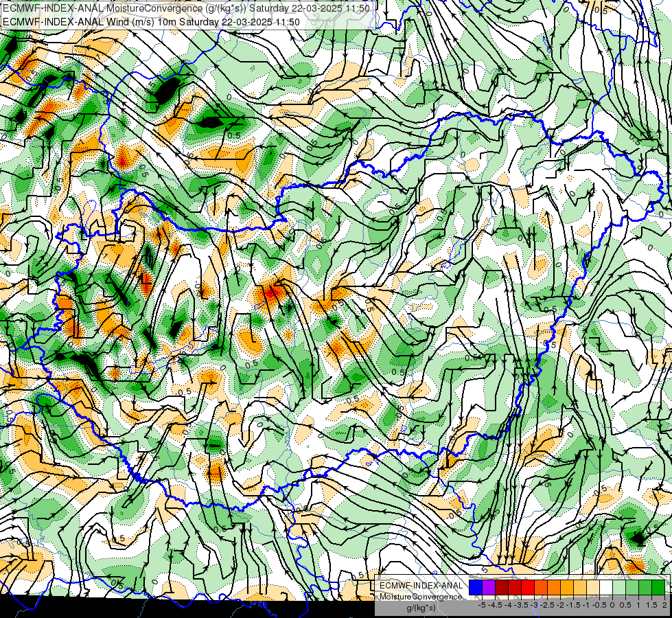The height and width of the screenshot is (618, 672).
Task: Click the legend tick label '-4.5'
Action: click(x=495, y=605)
